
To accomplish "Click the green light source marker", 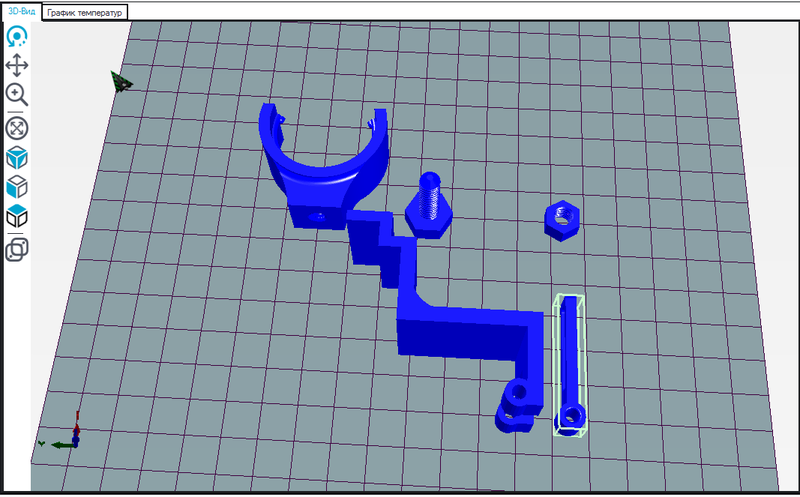I will pyautogui.click(x=122, y=81).
